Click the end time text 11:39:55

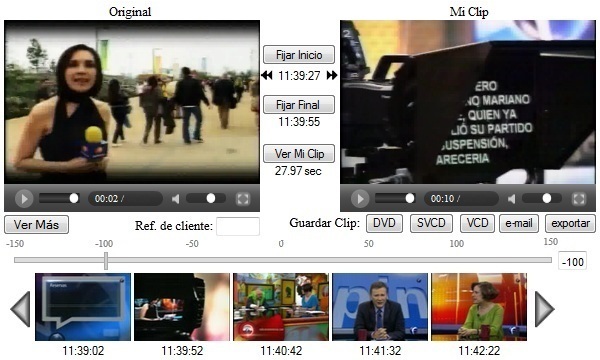click(x=299, y=122)
